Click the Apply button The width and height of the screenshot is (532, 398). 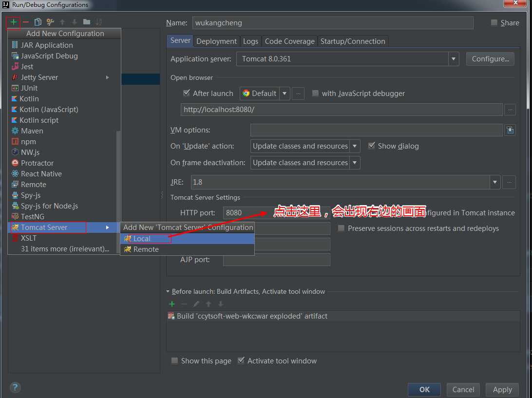tap(502, 390)
